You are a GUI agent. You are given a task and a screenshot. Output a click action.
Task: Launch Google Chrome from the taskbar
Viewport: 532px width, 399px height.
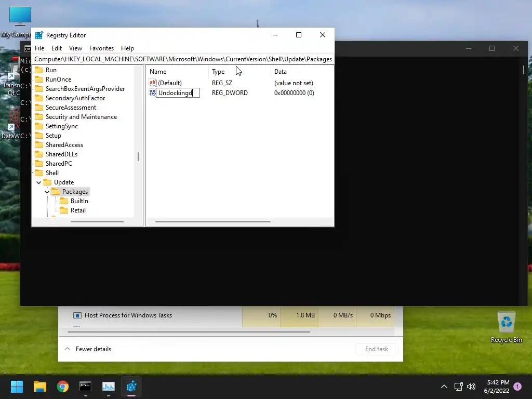63,387
